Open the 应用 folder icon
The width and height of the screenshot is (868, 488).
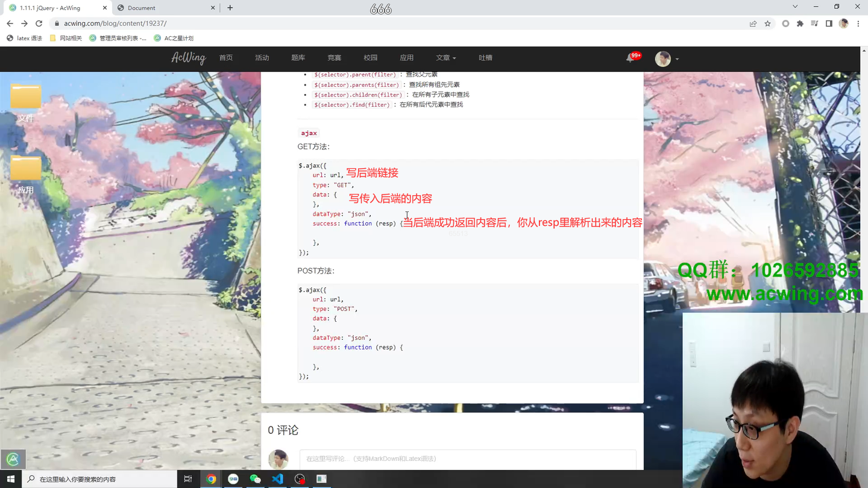(25, 174)
